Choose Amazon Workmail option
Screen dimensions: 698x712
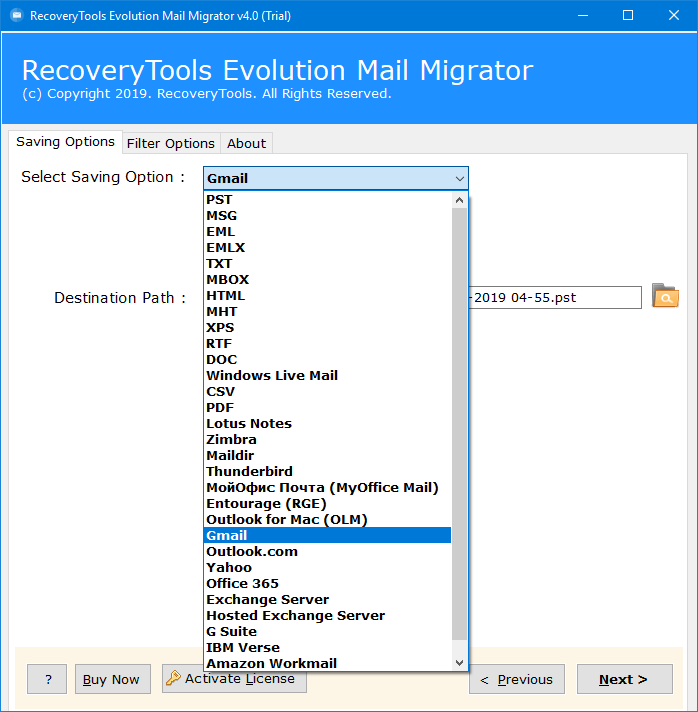328,663
